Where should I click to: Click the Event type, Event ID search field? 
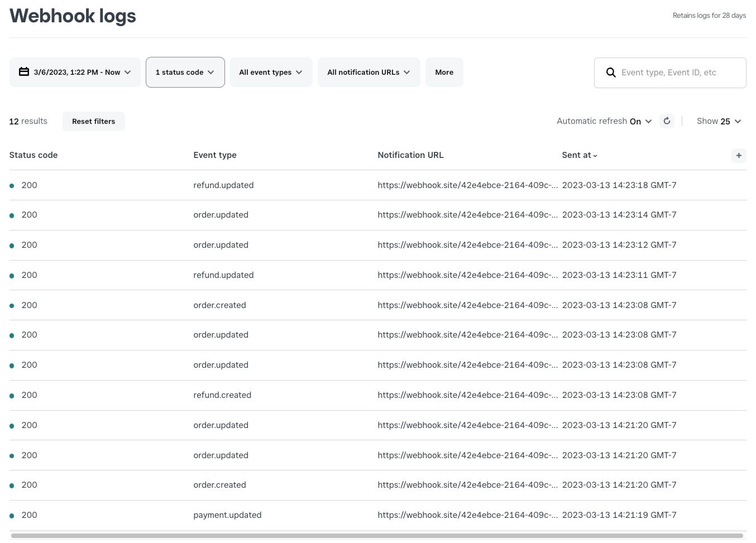coord(678,73)
